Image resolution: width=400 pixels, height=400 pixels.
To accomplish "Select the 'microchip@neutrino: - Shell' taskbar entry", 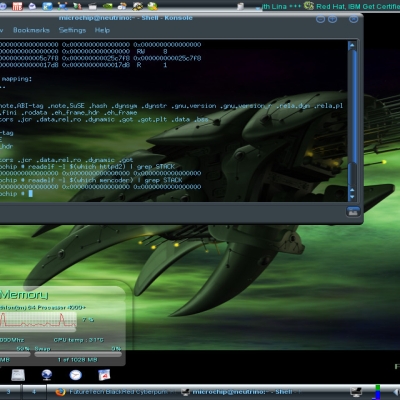I will (x=242, y=392).
